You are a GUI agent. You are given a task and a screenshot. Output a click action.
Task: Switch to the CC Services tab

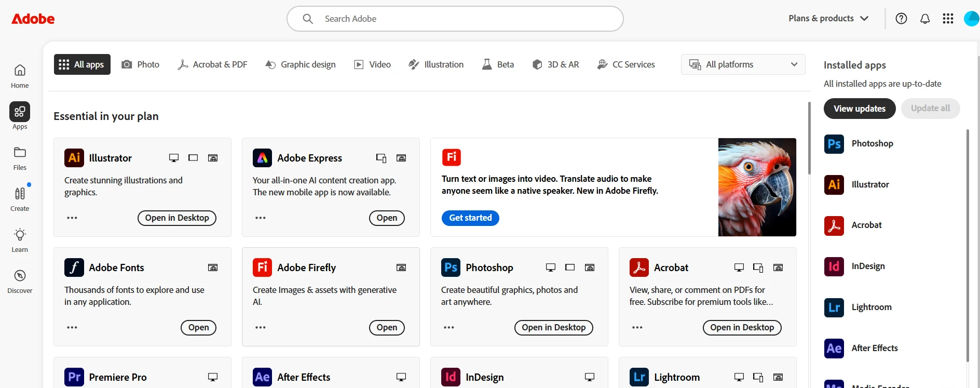pos(626,64)
